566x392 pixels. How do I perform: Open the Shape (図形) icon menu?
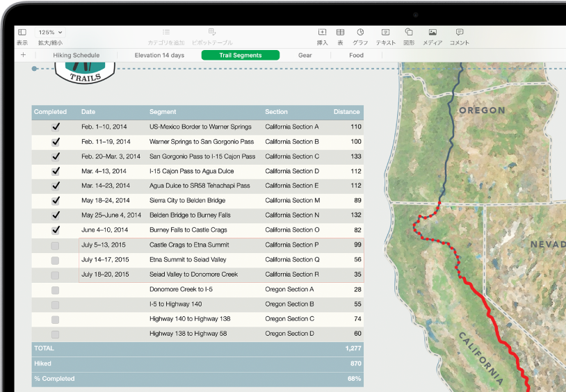[409, 33]
